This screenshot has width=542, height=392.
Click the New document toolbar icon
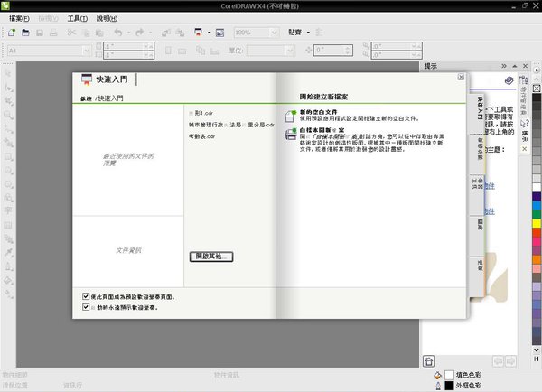tap(12, 33)
